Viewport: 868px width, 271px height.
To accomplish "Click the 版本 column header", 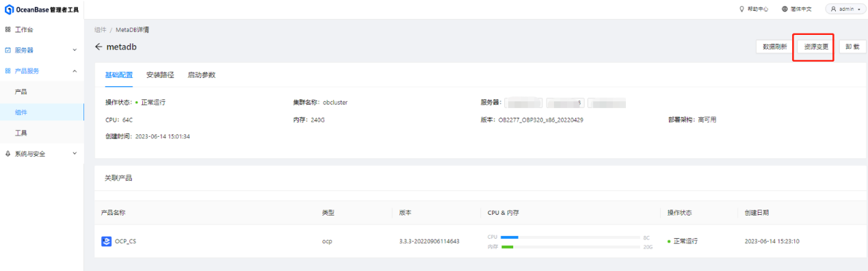I will tap(406, 213).
